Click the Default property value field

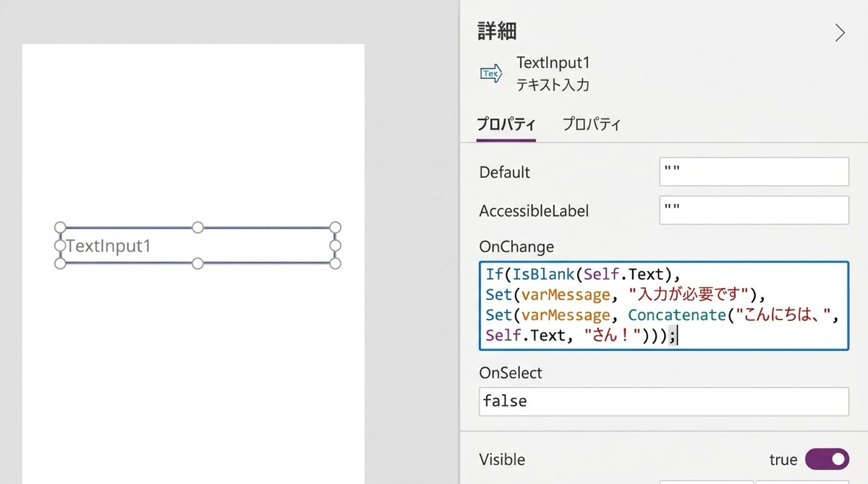point(754,171)
